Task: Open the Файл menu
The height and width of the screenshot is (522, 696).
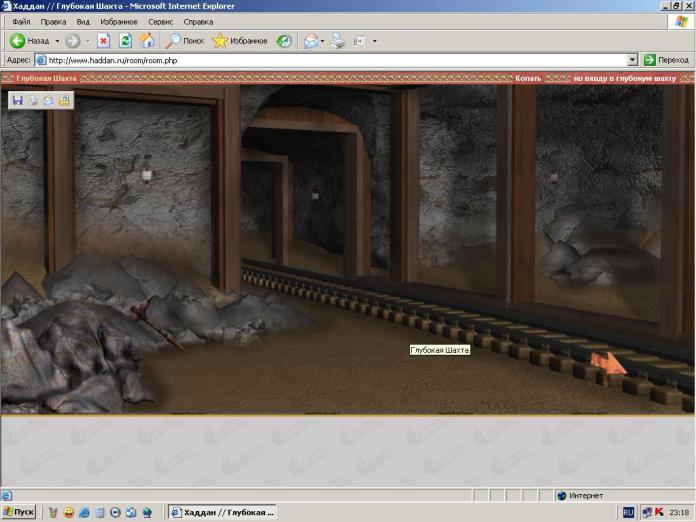Action: (21, 21)
